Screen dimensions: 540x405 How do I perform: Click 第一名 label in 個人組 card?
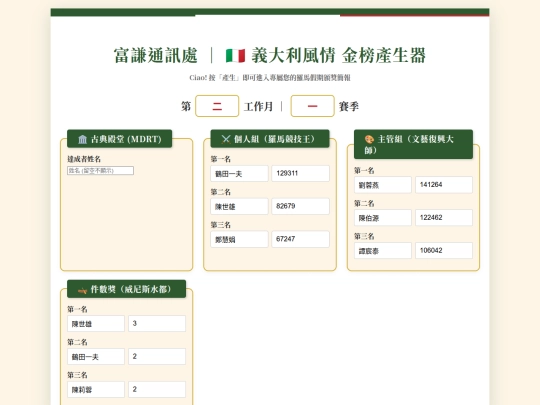(221, 159)
